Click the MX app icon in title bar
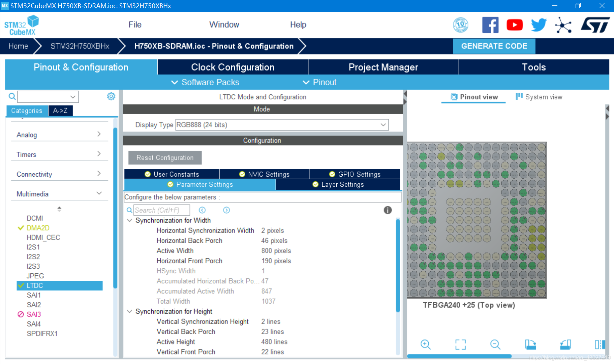This screenshot has width=614, height=364. (x=5, y=6)
